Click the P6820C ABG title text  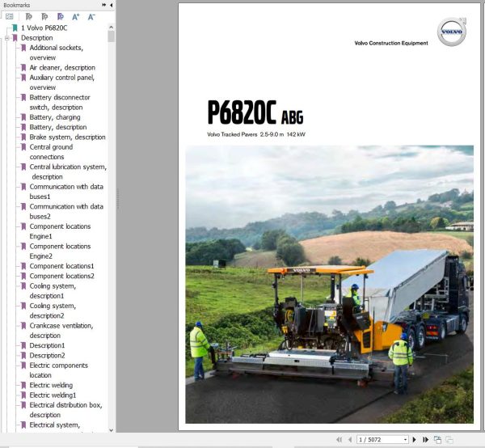pyautogui.click(x=255, y=112)
